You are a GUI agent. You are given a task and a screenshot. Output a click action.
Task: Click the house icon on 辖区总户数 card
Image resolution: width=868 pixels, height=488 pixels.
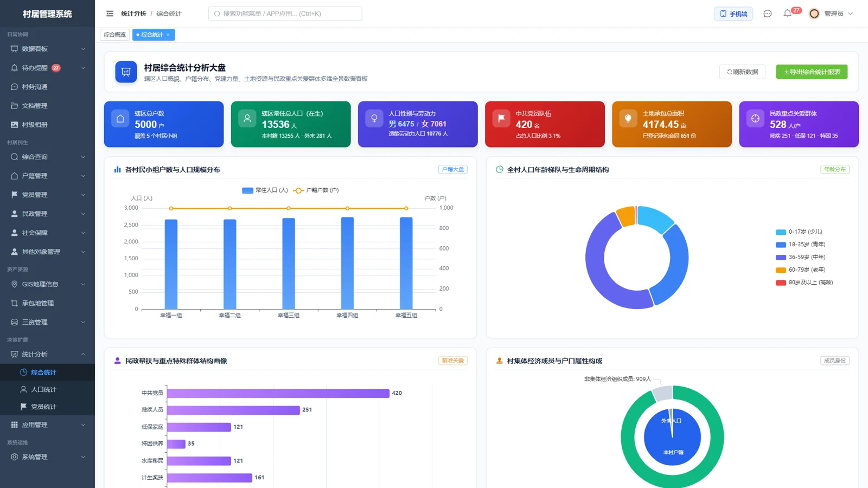(120, 119)
